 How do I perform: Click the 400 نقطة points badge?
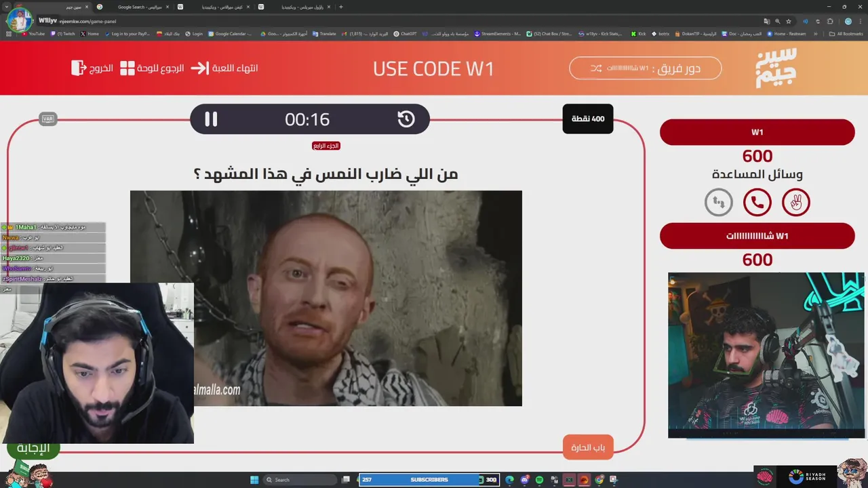[x=588, y=119]
